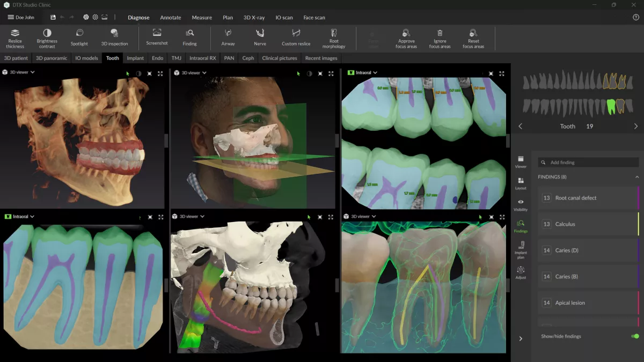644x362 pixels.
Task: Open the Brightness contrast tool
Action: point(47,38)
